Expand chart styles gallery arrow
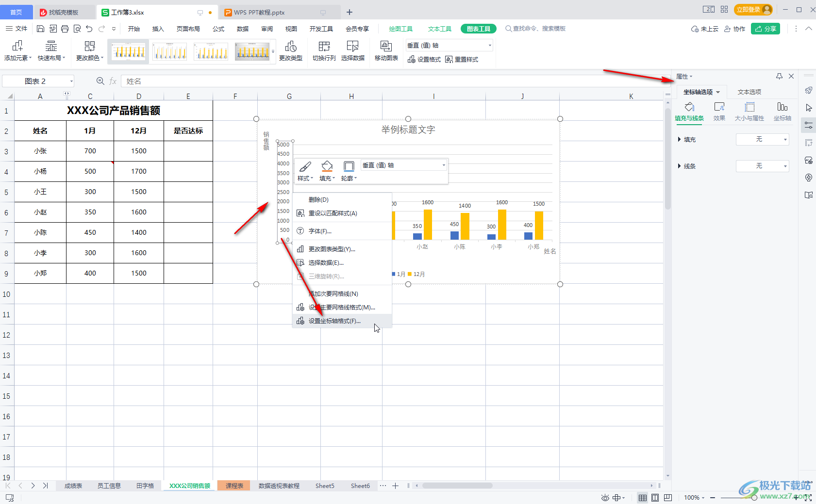The image size is (816, 504). tap(273, 51)
